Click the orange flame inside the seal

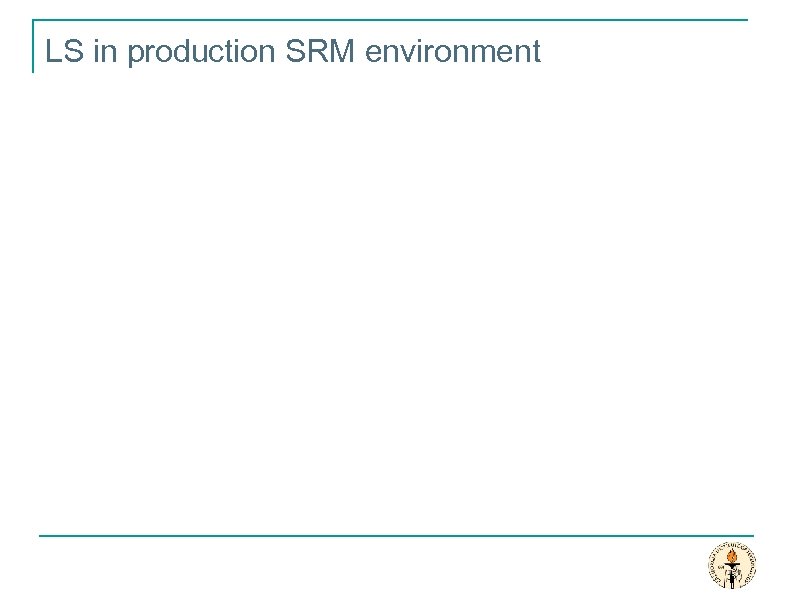[733, 557]
